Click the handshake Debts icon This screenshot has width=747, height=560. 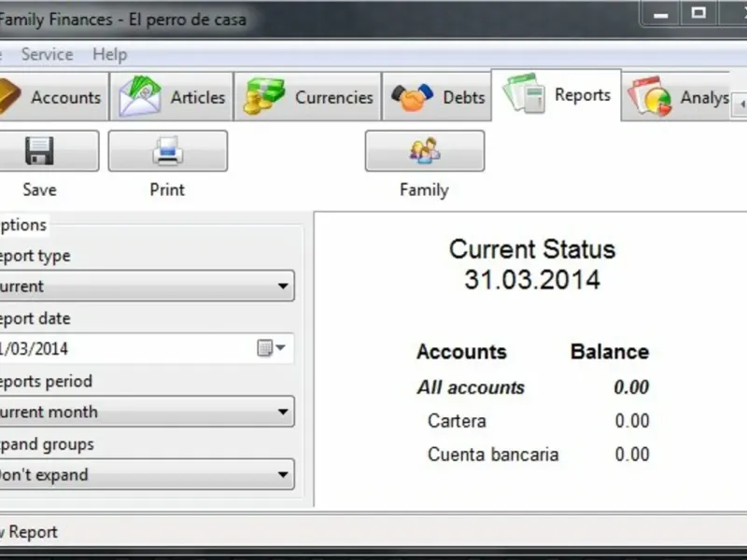[412, 97]
